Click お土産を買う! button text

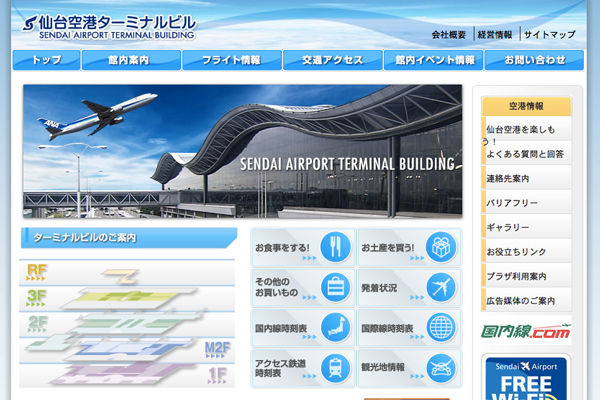[x=388, y=248]
